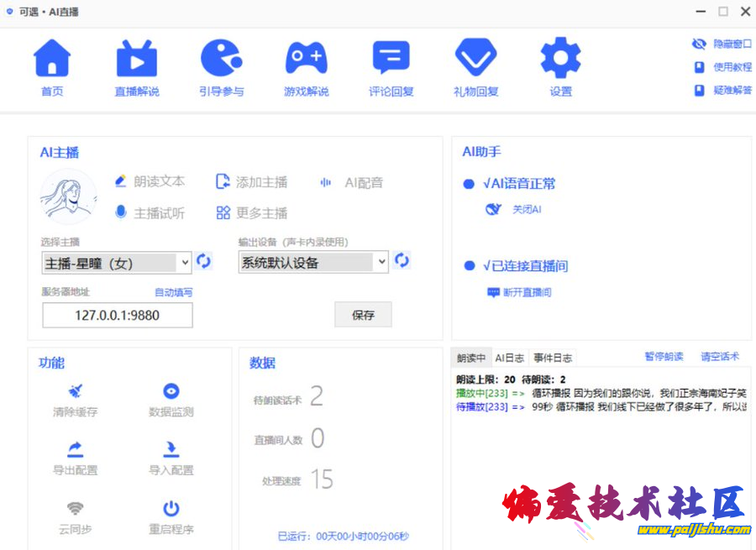Click the 服务器地址 input field
Image resolution: width=756 pixels, height=550 pixels.
click(x=117, y=316)
